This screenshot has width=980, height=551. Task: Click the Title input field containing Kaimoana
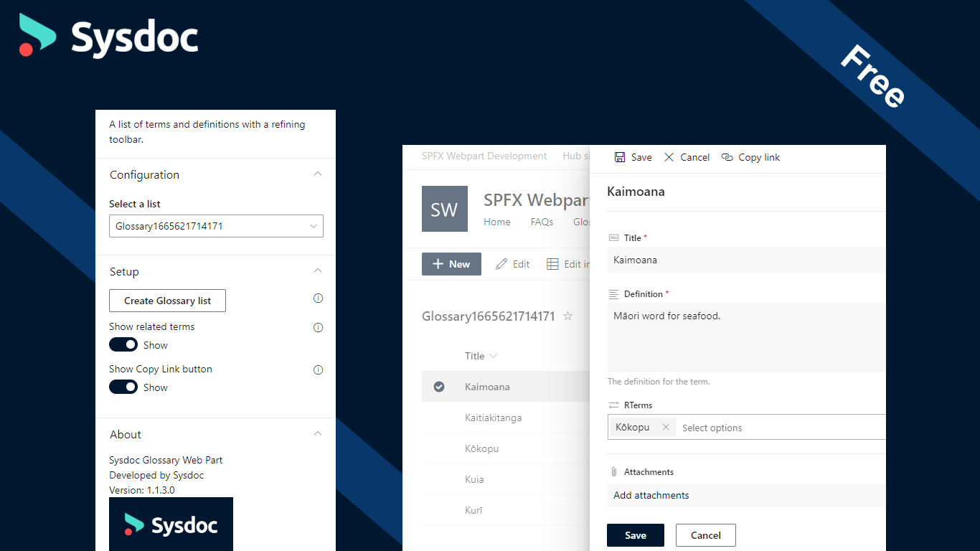746,260
